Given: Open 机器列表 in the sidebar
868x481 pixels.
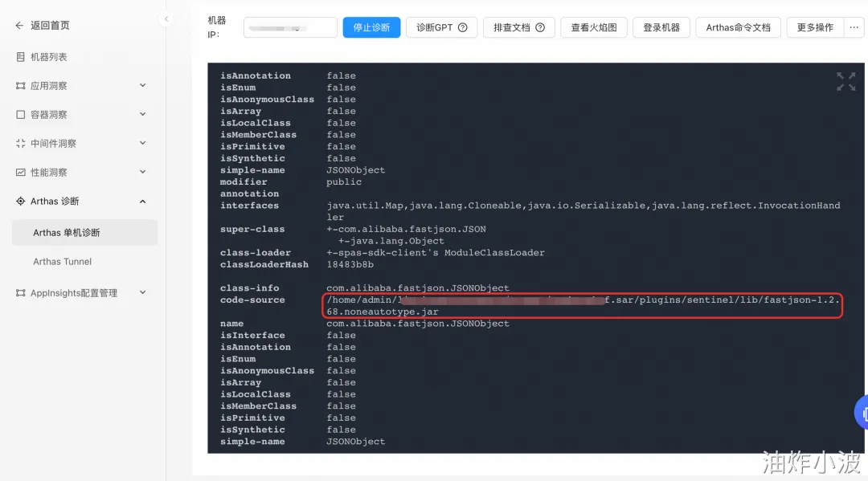Looking at the screenshot, I should [49, 57].
